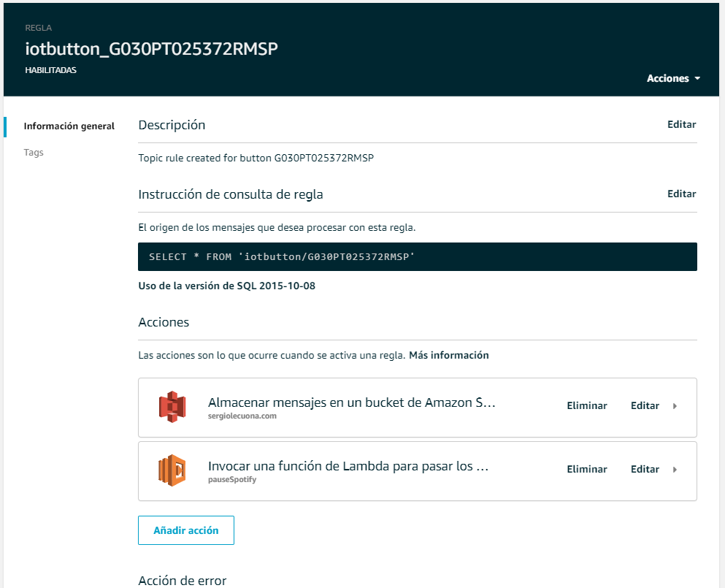Click the Amazon S3 bucket icon
This screenshot has width=725, height=588.
[x=172, y=407]
